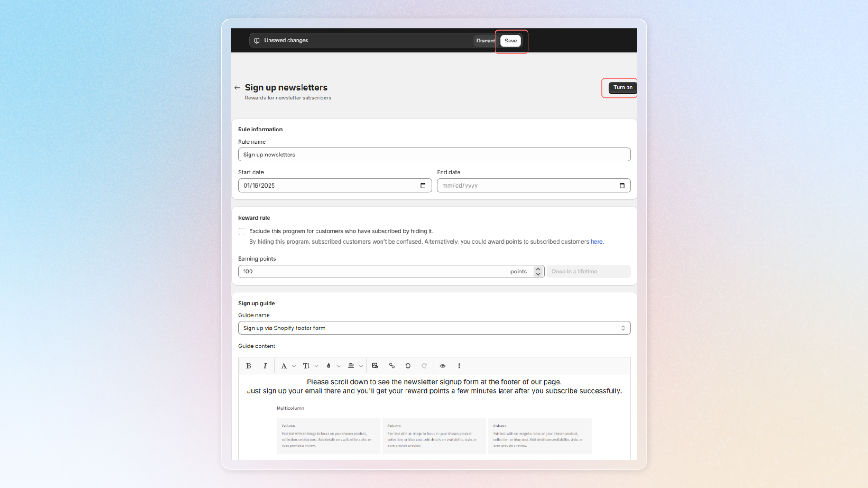Follow the 'here' link in reward rule

[x=596, y=242]
